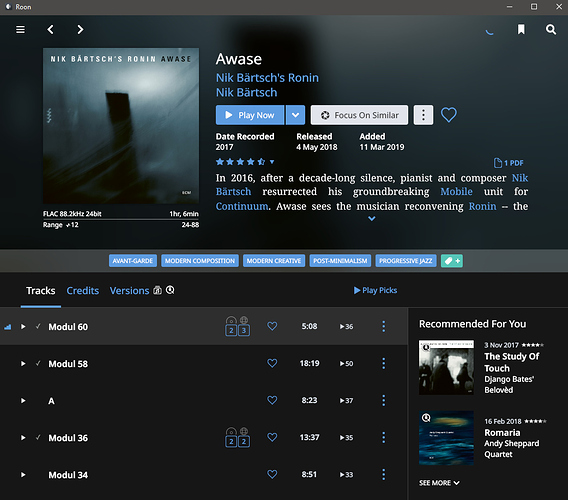The height and width of the screenshot is (500, 568).
Task: Play track Modul 34
Action: coord(23,474)
